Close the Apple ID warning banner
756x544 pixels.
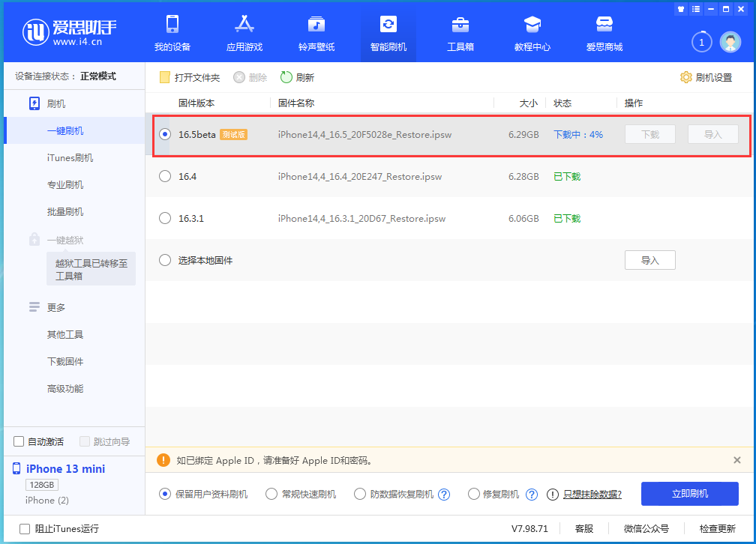(736, 460)
